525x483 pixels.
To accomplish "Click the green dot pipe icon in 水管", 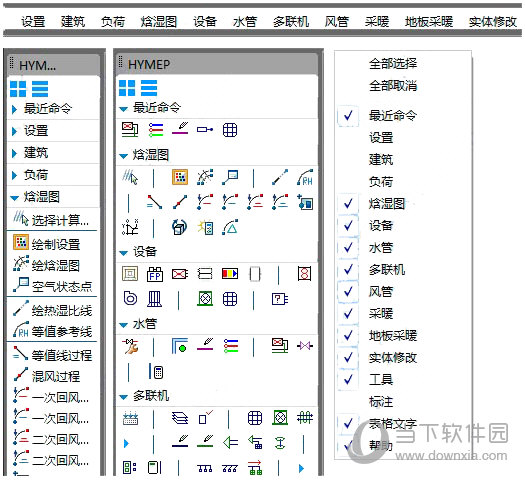I will point(180,346).
